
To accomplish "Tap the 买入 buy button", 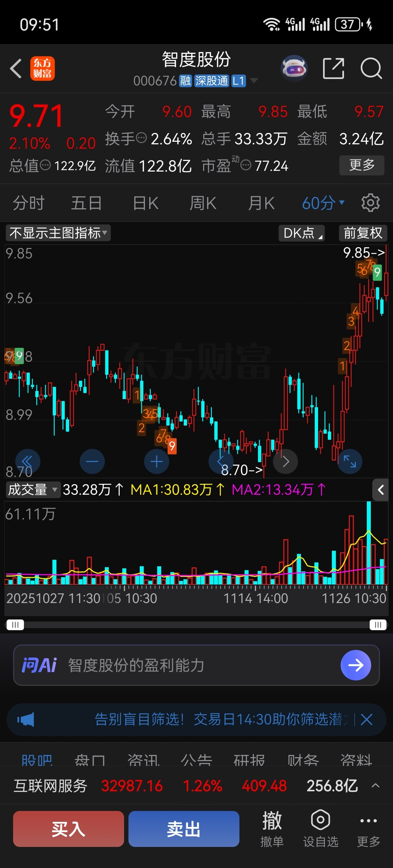I will click(x=68, y=829).
